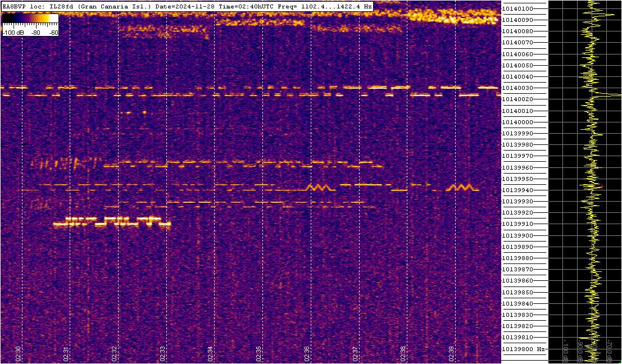Click the red peak marker in spectrum plot

pos(601,186)
